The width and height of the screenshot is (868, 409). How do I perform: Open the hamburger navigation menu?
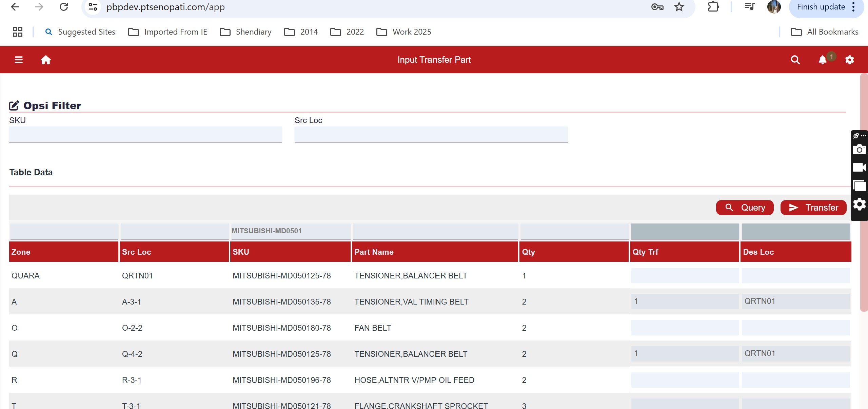[x=19, y=60]
